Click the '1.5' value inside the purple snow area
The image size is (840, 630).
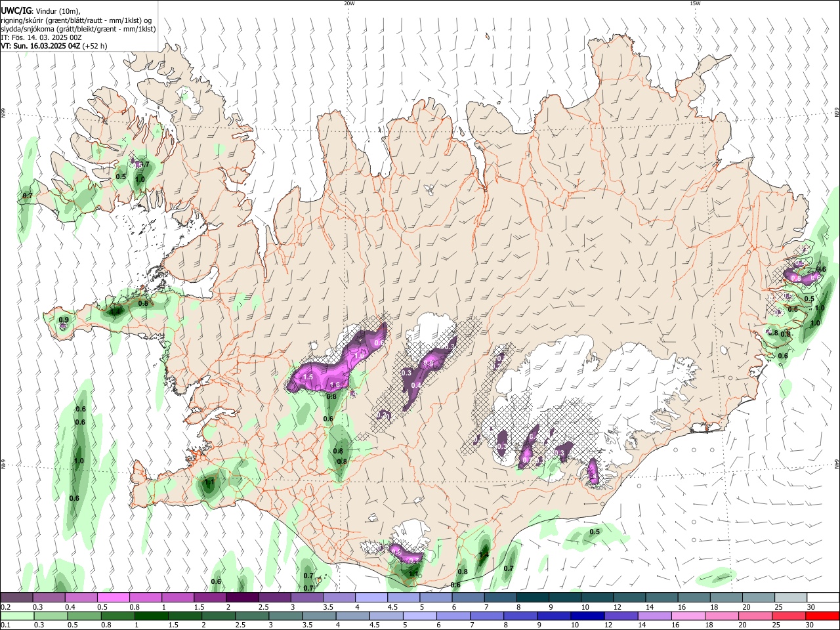pos(308,377)
